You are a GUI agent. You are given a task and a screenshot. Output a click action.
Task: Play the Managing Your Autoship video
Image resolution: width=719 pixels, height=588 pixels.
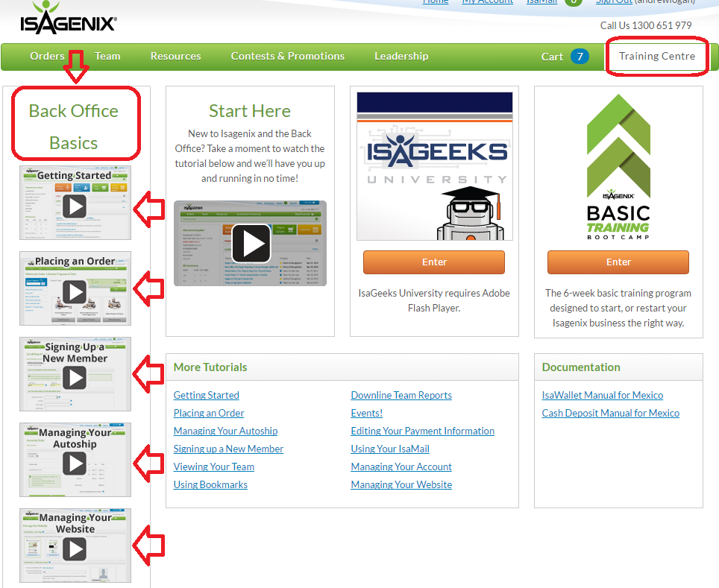coord(75,464)
